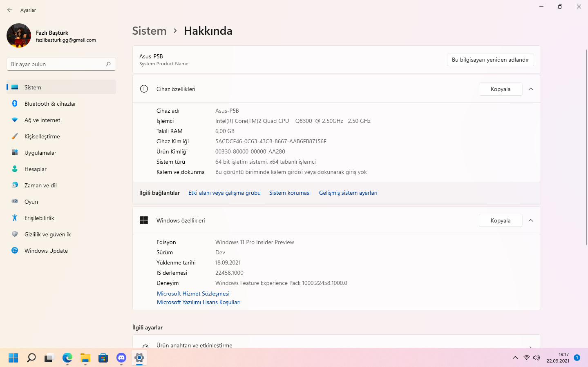
Task: Open the Sistem koruması link
Action: (x=290, y=193)
